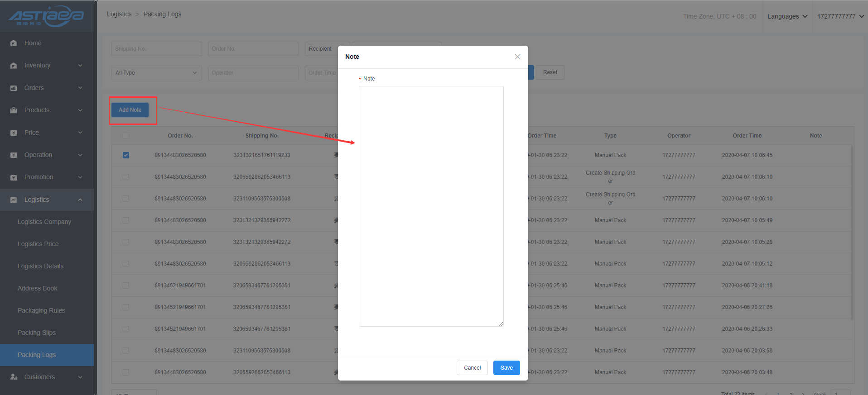
Task: Check the second row checkbox
Action: pos(126,177)
